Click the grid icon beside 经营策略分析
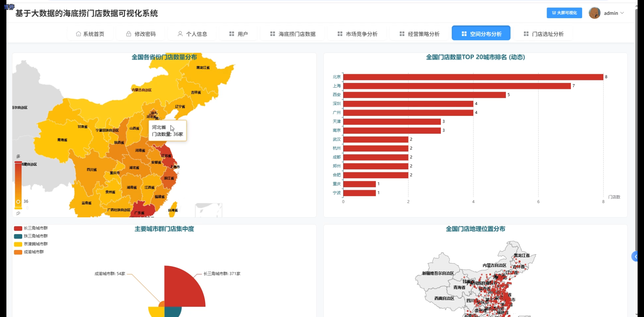Image resolution: width=644 pixels, height=317 pixels. tap(402, 34)
